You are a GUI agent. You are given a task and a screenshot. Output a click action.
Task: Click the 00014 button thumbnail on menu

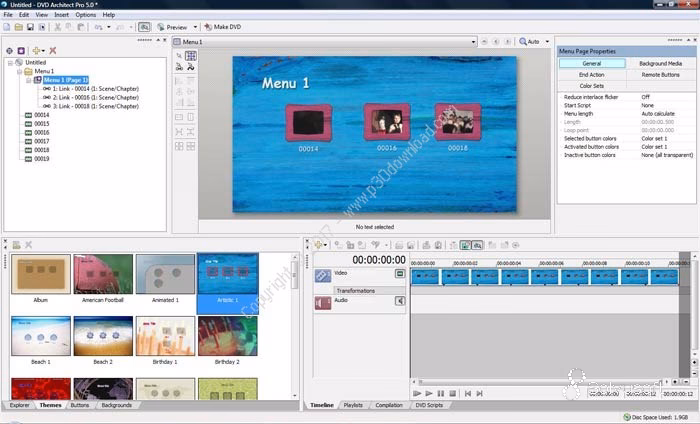point(308,123)
